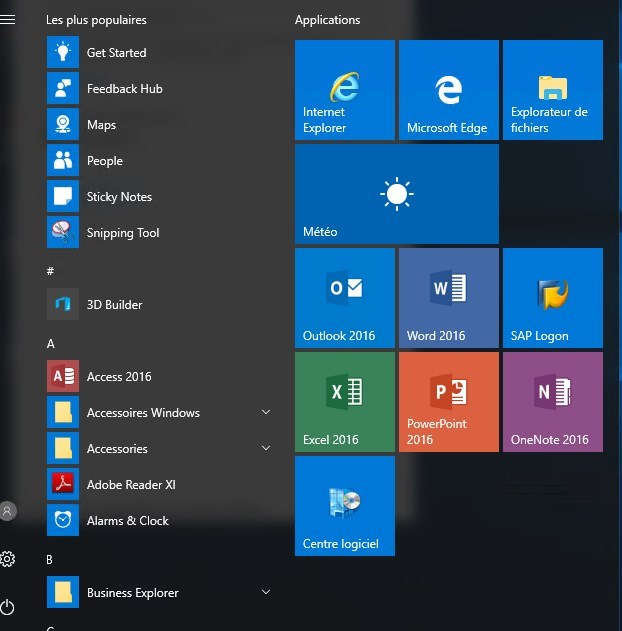Expand the Accessories folder chevron
622x631 pixels.
pos(266,448)
